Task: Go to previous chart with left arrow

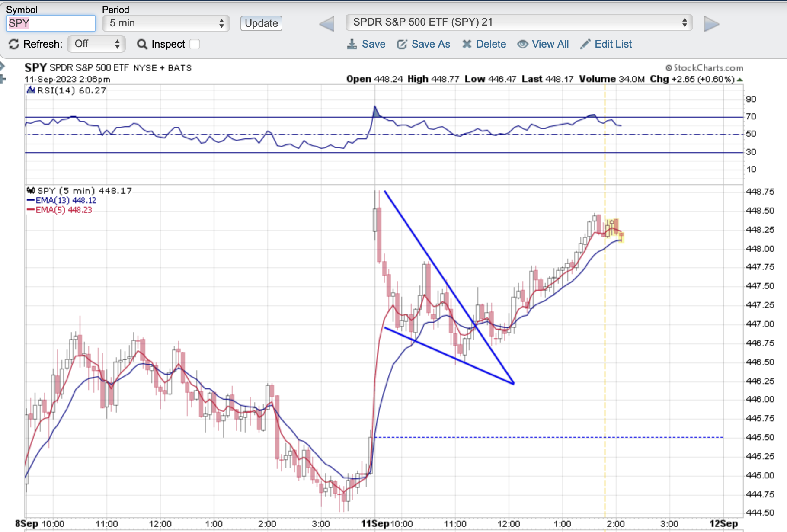Action: (x=327, y=24)
